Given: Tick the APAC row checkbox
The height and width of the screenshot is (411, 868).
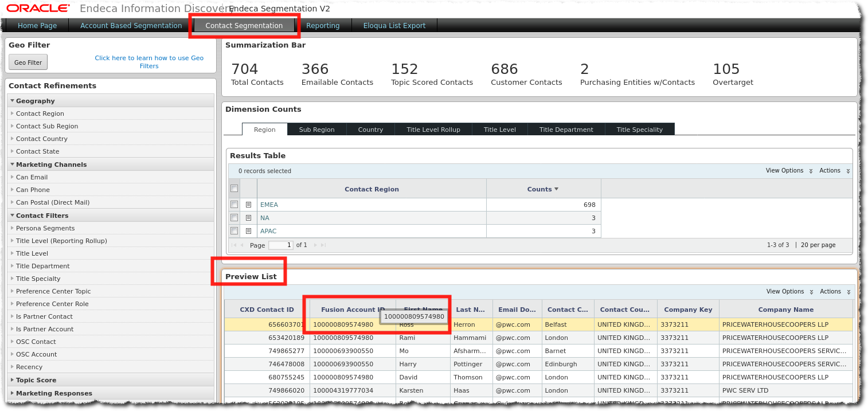Looking at the screenshot, I should (x=234, y=231).
